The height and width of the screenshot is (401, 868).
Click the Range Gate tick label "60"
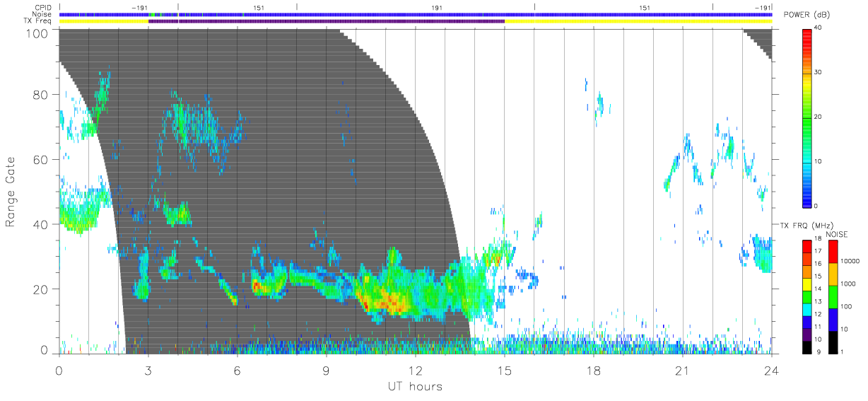tap(40, 159)
